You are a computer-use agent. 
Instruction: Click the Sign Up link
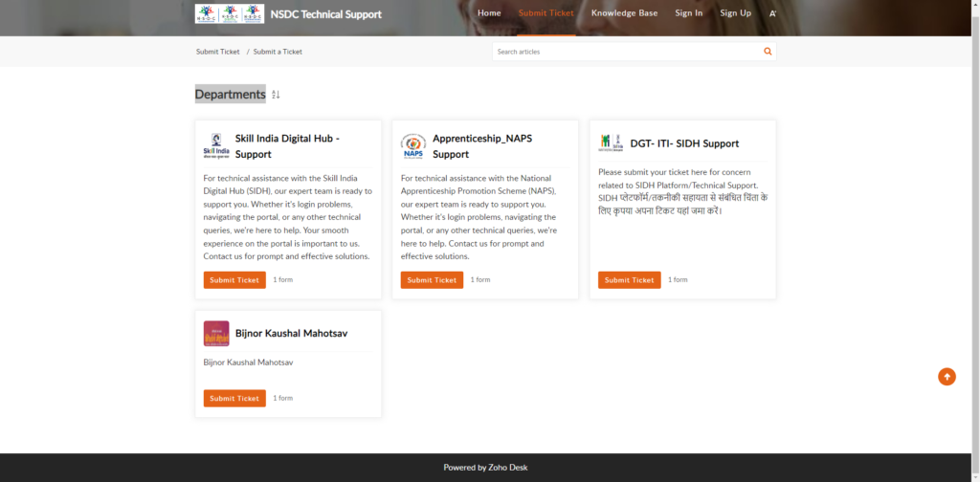click(x=736, y=13)
